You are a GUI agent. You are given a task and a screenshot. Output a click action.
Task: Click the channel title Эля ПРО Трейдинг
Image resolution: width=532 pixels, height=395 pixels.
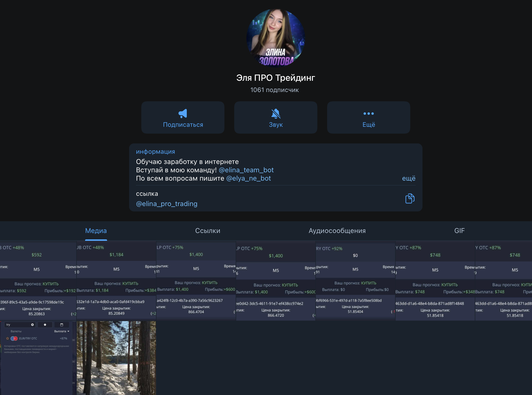point(276,78)
